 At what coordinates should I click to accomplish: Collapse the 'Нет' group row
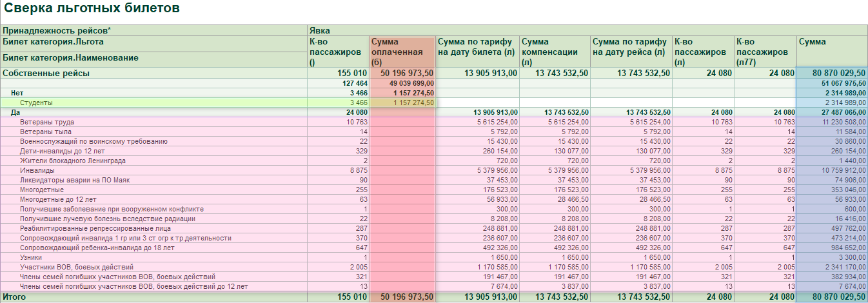click(17, 93)
